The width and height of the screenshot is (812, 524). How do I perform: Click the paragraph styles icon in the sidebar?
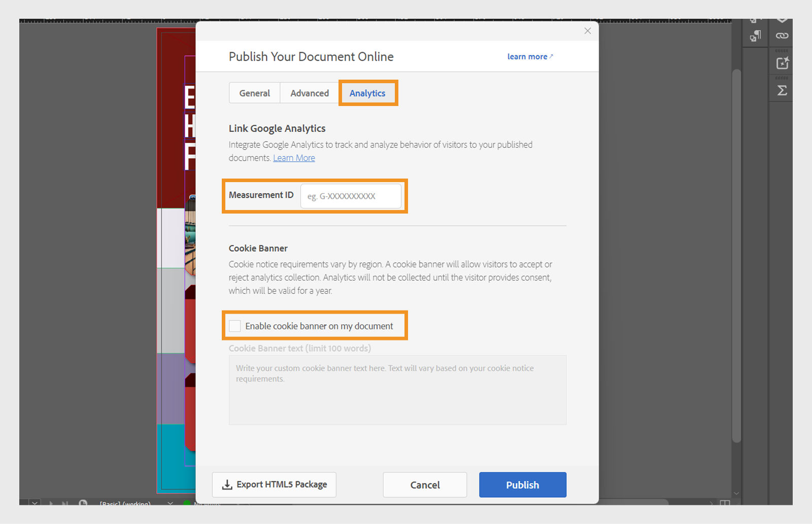[x=757, y=36]
